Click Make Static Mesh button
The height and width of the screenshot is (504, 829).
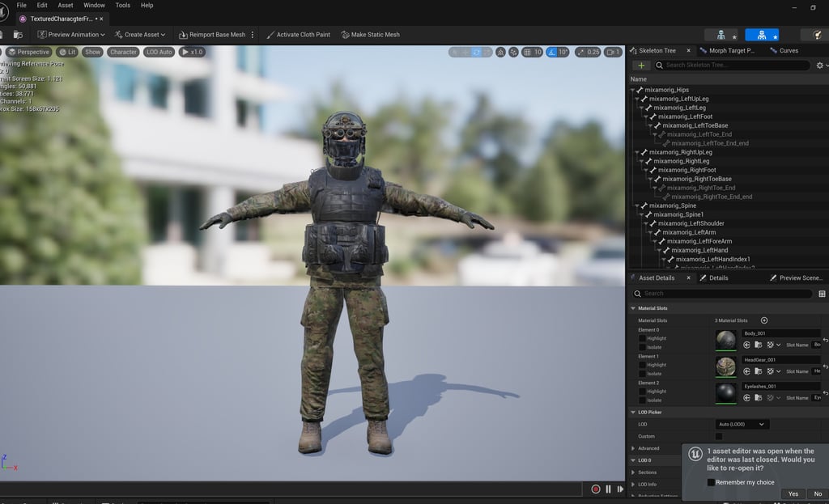tap(370, 35)
